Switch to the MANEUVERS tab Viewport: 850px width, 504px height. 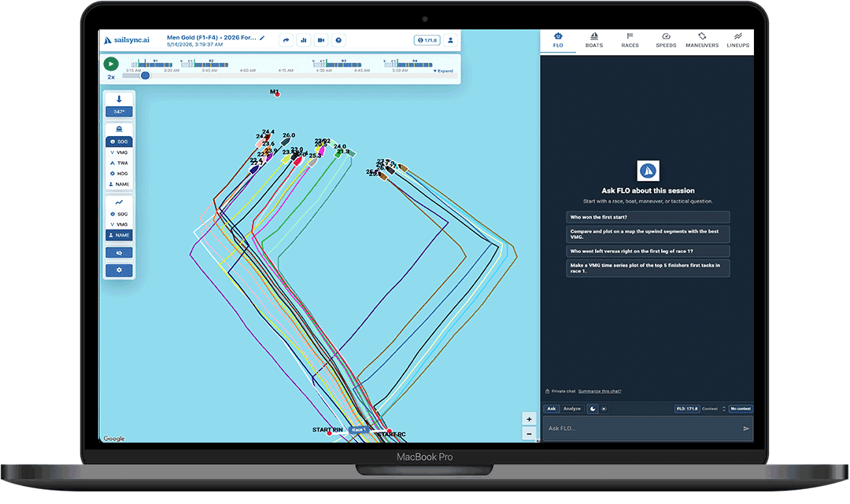[702, 41]
